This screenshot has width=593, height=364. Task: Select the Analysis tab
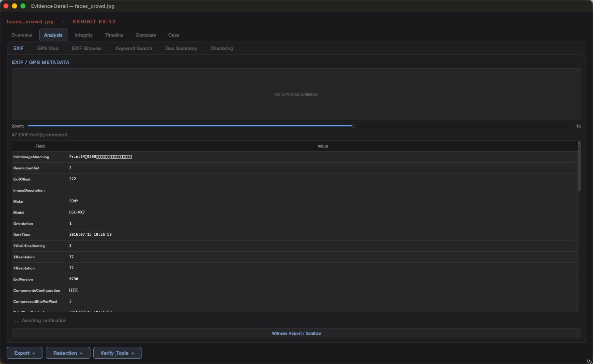[x=53, y=35]
